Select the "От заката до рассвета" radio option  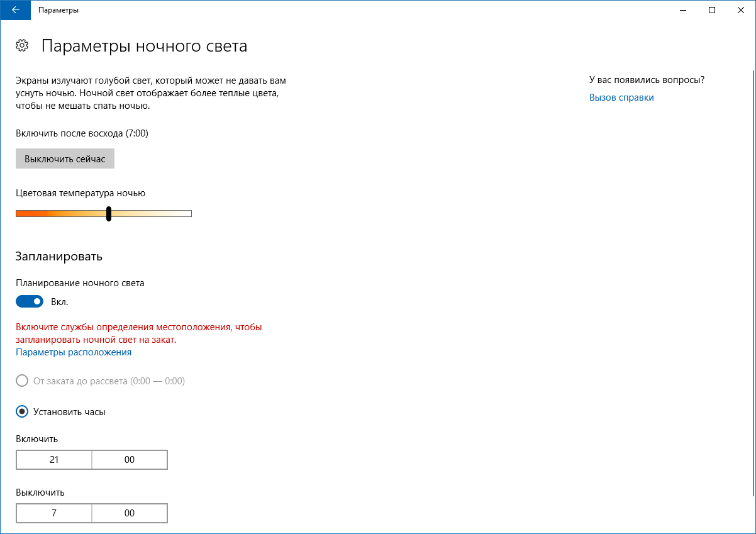[22, 381]
